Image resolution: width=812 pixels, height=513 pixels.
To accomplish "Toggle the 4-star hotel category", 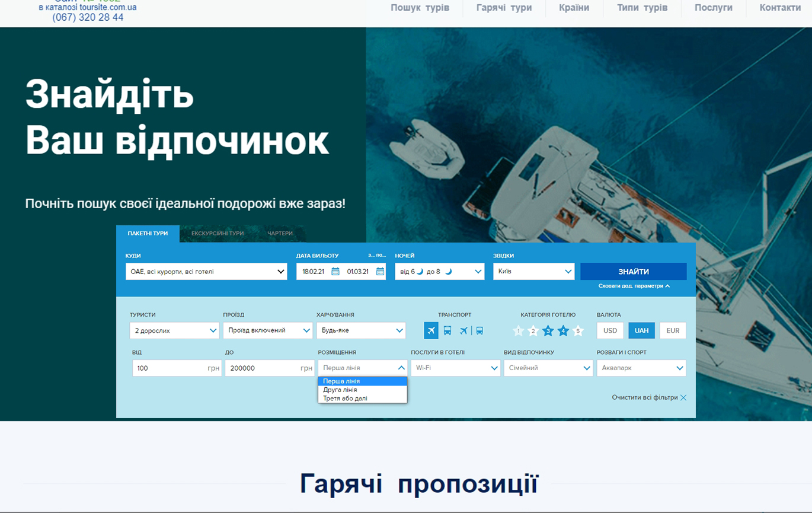I will pyautogui.click(x=563, y=331).
